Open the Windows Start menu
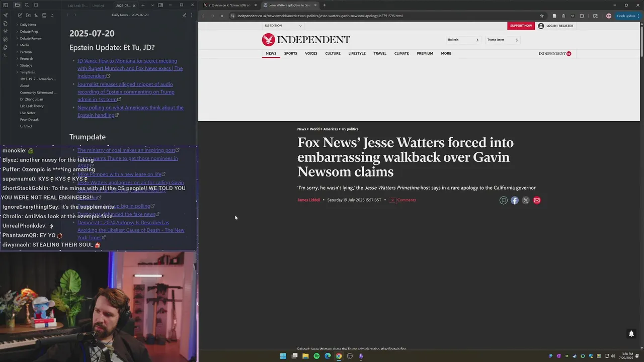Viewport: 644px width, 362px height. click(283, 356)
